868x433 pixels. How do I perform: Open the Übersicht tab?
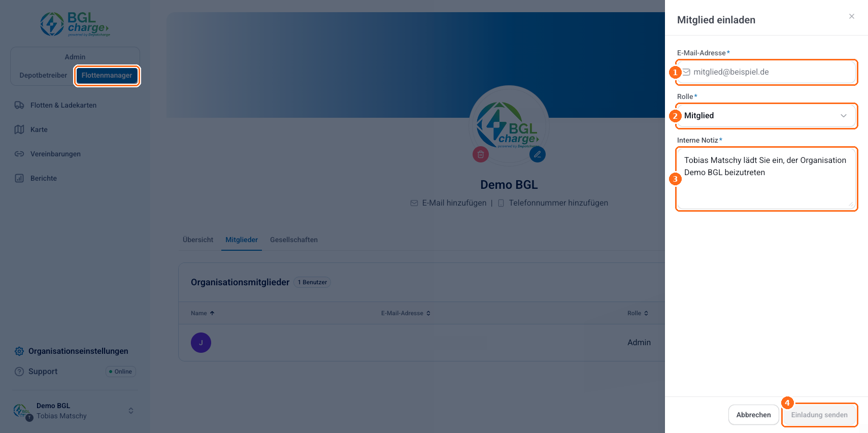pyautogui.click(x=198, y=240)
